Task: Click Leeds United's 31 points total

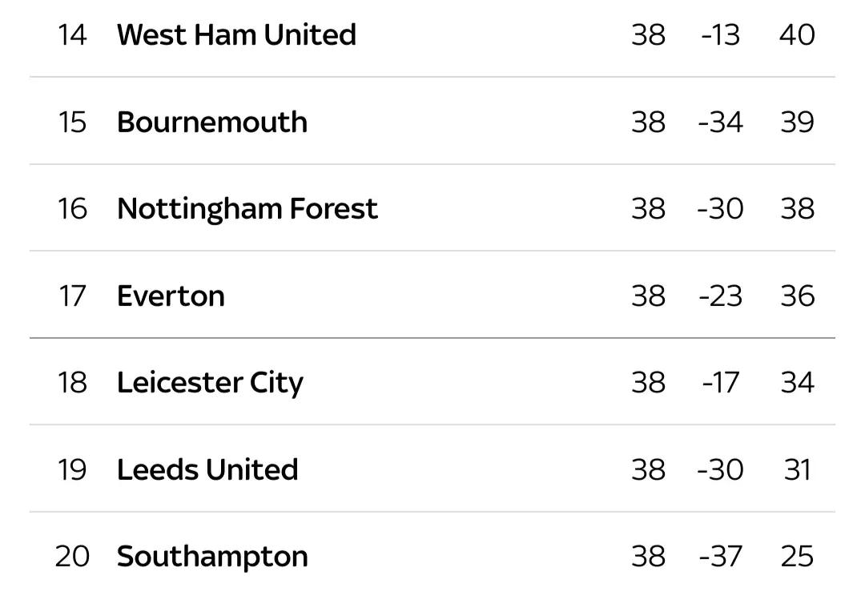Action: 797,469
